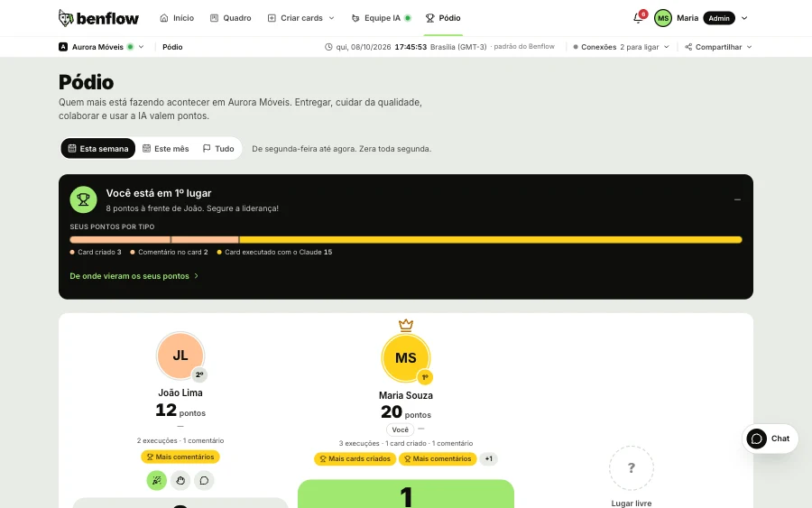The image size is (812, 508).
Task: Go to the Quadro tab
Action: (x=230, y=18)
